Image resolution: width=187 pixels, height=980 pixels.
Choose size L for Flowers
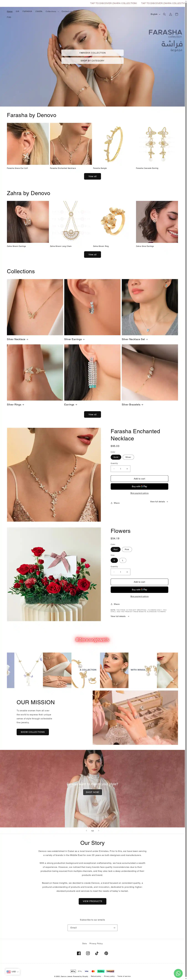pyautogui.click(x=123, y=560)
